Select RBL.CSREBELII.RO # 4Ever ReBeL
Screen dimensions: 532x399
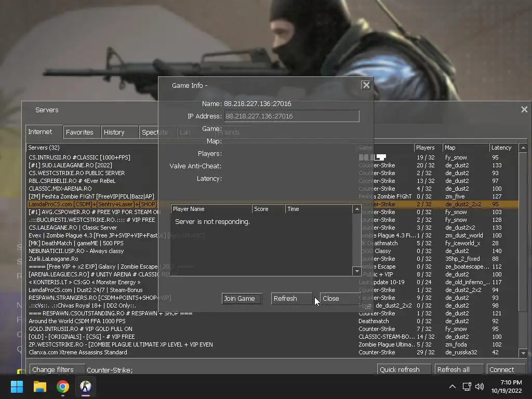(x=272, y=181)
